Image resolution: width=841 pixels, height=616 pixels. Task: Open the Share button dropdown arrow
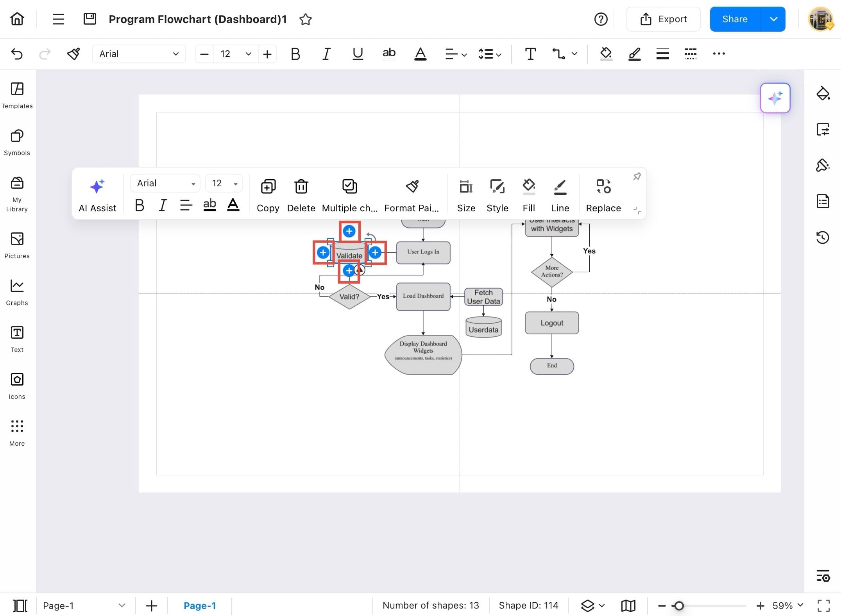tap(773, 19)
